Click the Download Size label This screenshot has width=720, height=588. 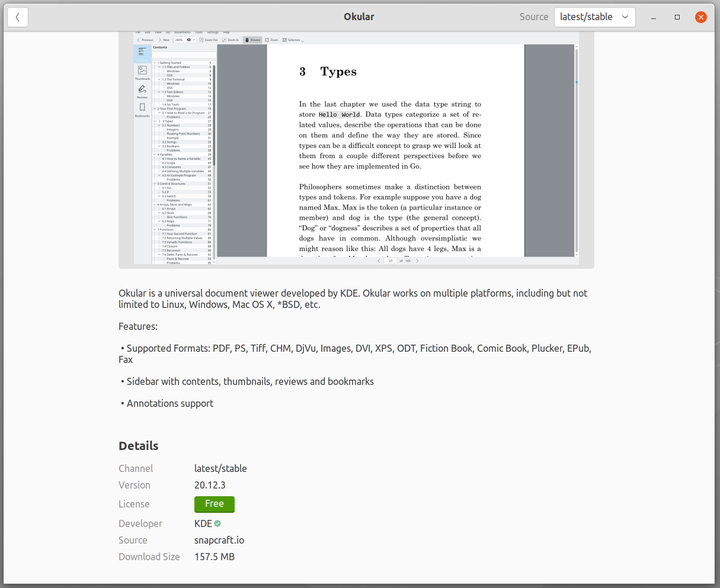[149, 557]
